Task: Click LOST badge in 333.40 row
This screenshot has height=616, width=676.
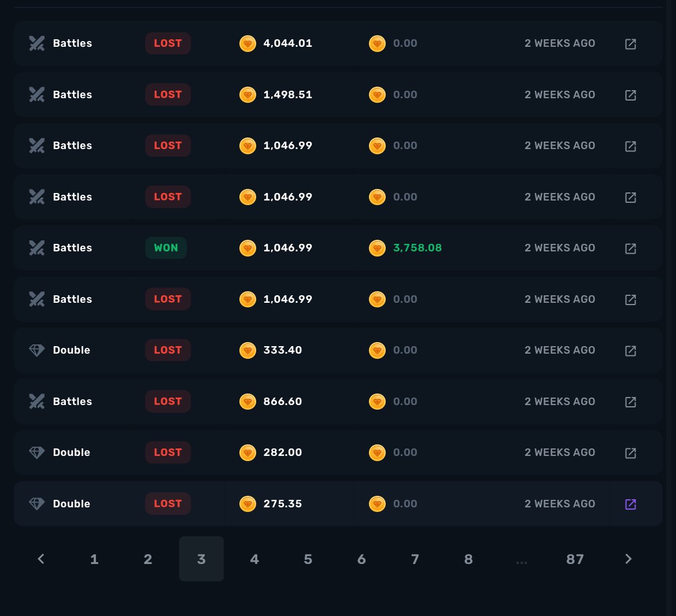Action: 168,350
